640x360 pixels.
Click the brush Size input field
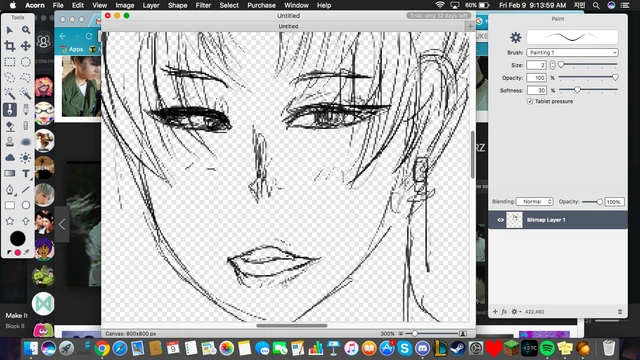point(536,65)
